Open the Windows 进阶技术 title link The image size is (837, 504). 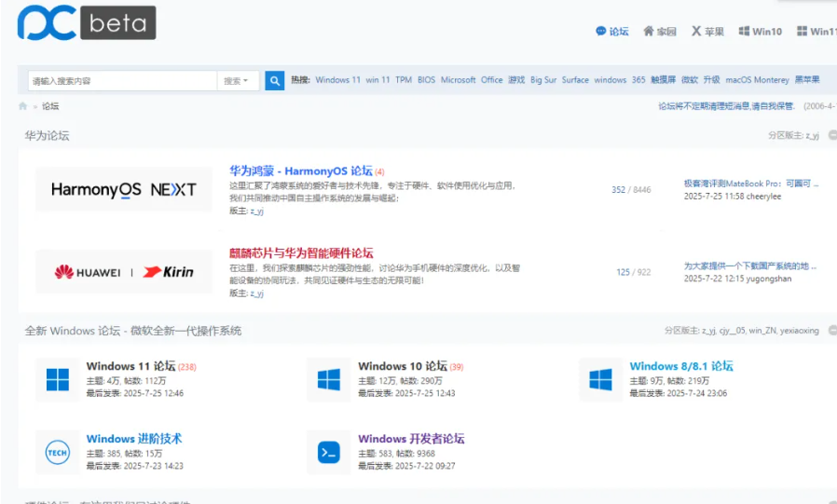134,439
